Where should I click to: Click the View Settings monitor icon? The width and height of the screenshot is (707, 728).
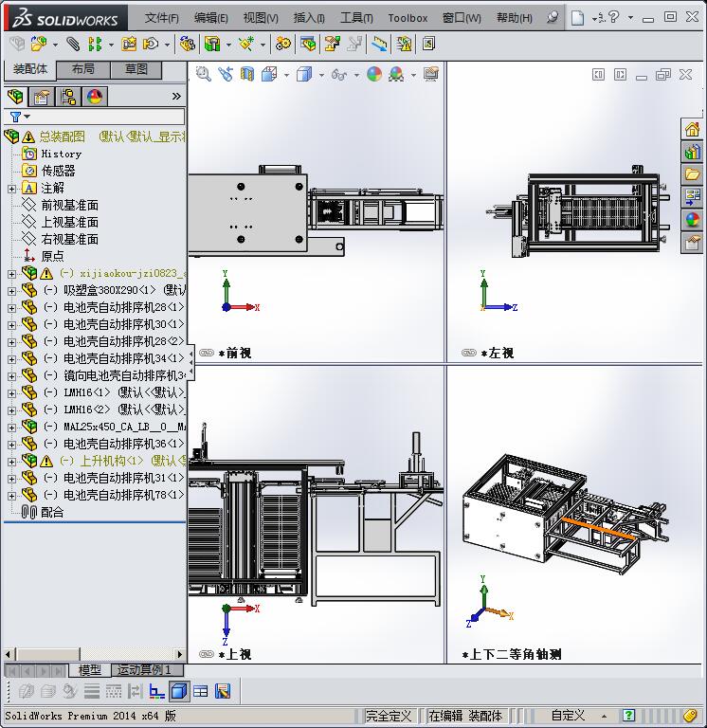(431, 74)
